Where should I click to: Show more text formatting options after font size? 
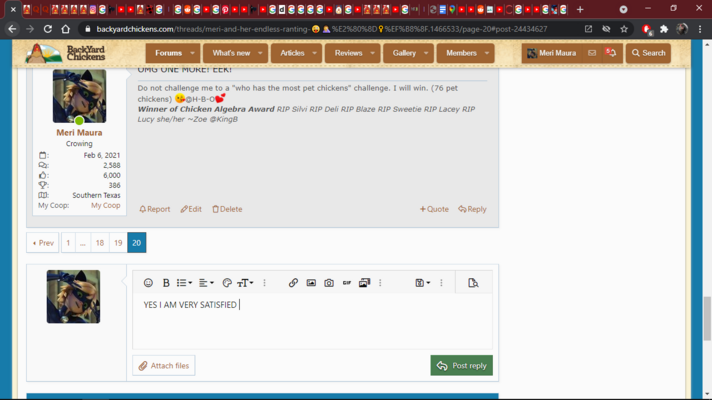[264, 283]
